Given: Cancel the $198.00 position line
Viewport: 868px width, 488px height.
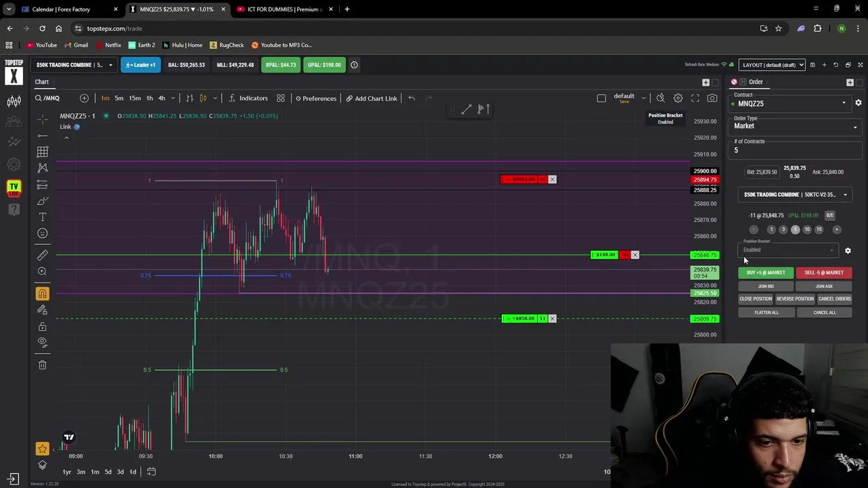Looking at the screenshot, I should click(635, 255).
